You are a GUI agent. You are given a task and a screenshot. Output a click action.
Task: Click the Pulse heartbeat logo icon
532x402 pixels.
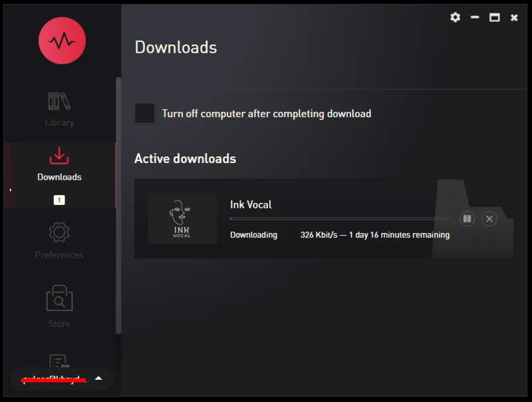(x=62, y=41)
